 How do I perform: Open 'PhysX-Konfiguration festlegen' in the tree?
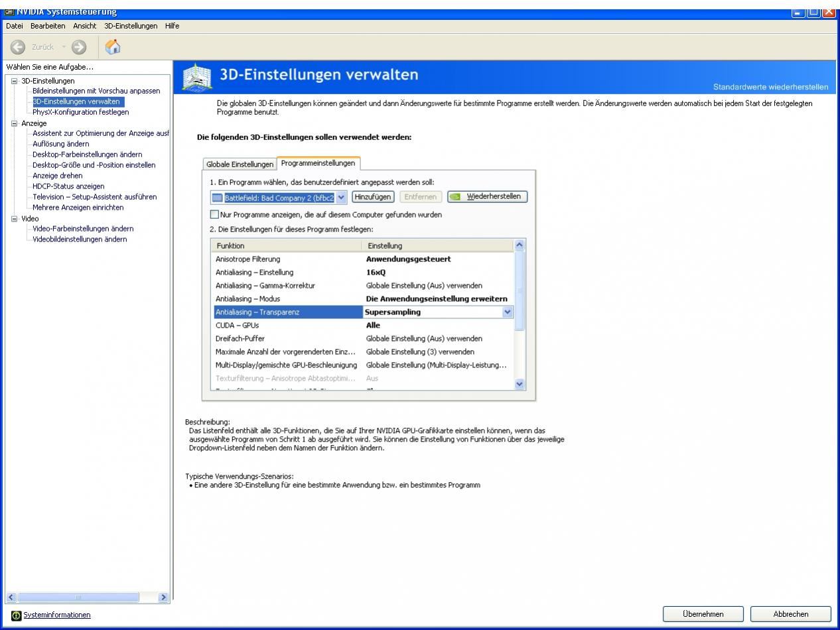pyautogui.click(x=80, y=112)
